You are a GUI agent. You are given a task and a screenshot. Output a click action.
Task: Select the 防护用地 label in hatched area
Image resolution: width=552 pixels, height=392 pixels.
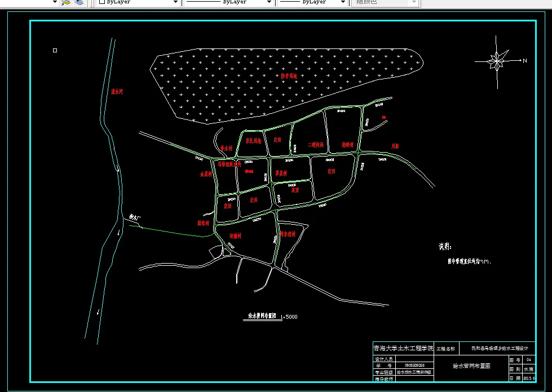click(x=289, y=76)
